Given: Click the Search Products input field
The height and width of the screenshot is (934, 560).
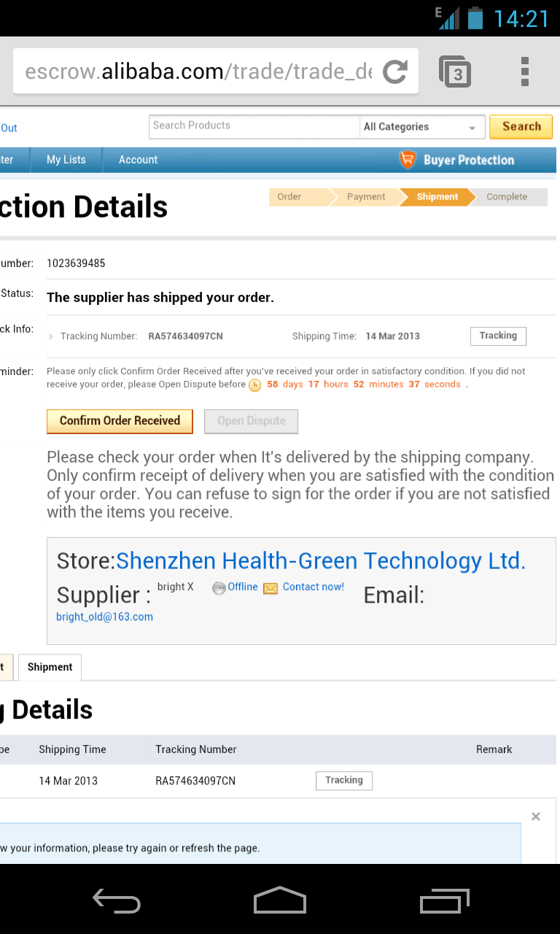Looking at the screenshot, I should coord(254,126).
